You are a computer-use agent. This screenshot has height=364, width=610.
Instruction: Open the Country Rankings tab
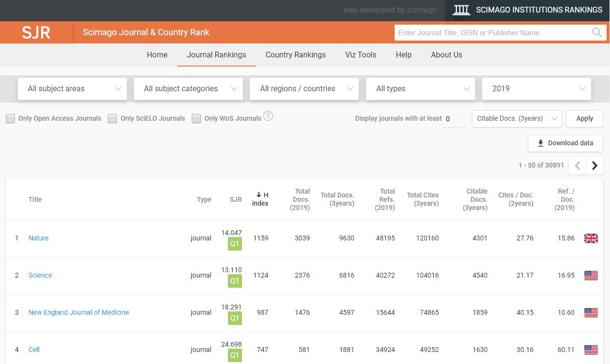pyautogui.click(x=296, y=55)
